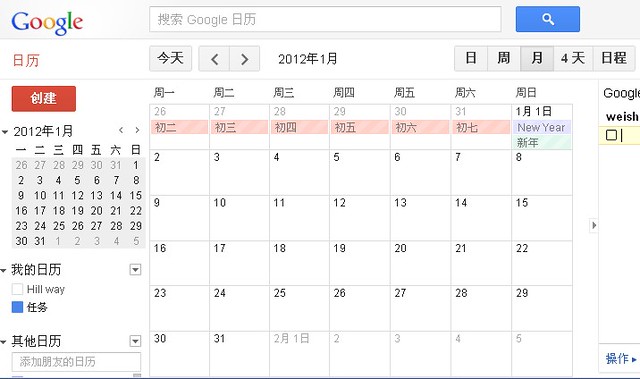Open the 初二 event on the 26th

coord(179,127)
